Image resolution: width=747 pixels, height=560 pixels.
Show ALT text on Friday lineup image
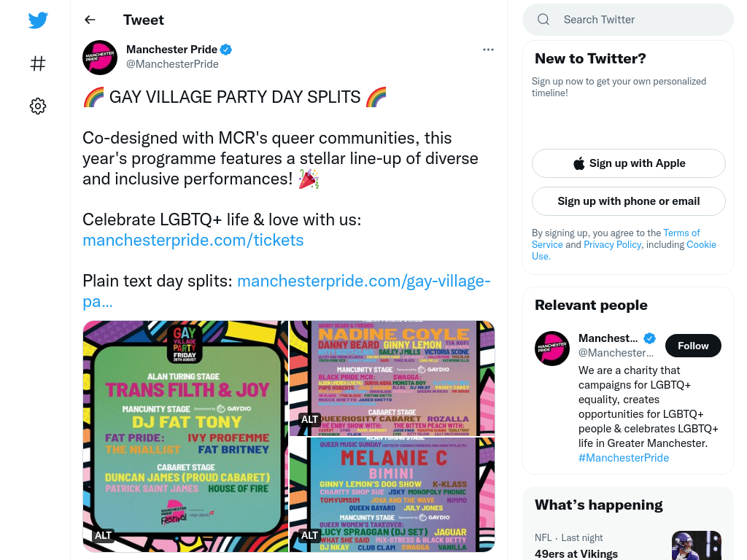(103, 535)
